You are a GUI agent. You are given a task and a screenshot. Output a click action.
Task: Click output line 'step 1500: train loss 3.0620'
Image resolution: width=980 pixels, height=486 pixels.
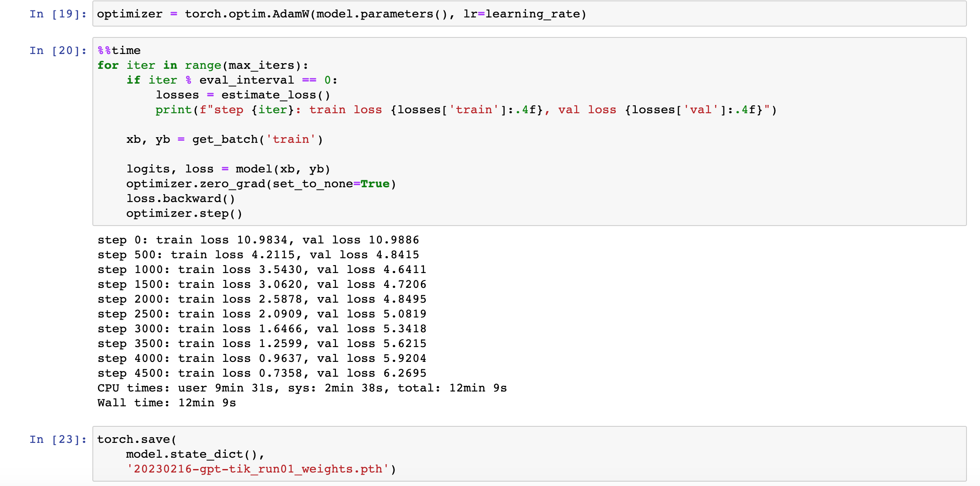[x=262, y=284]
